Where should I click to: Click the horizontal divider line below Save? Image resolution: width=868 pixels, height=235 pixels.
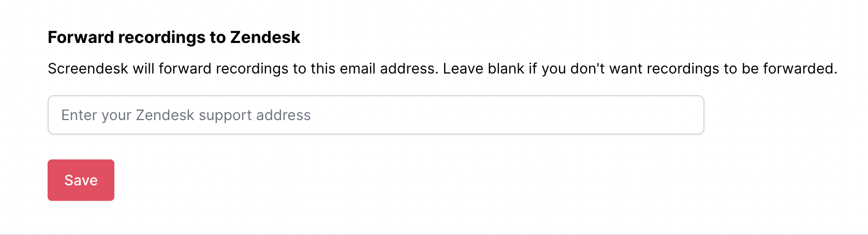434,234
